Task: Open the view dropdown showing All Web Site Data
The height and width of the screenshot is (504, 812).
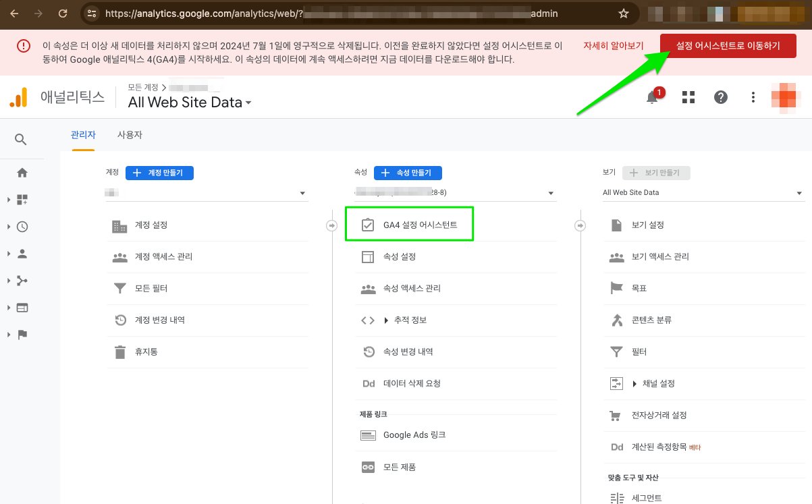Action: pyautogui.click(x=703, y=194)
